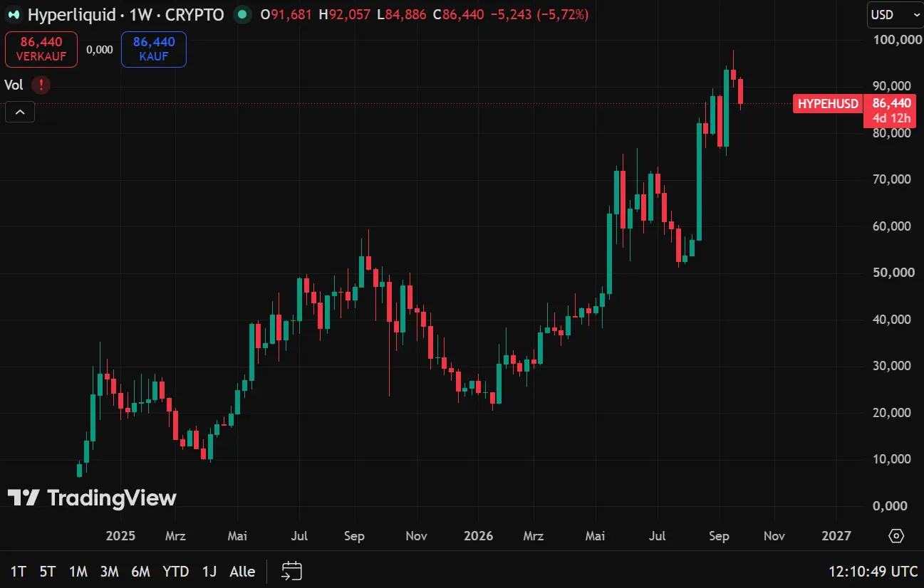
Task: Switch to the 6M time range
Action: [140, 571]
